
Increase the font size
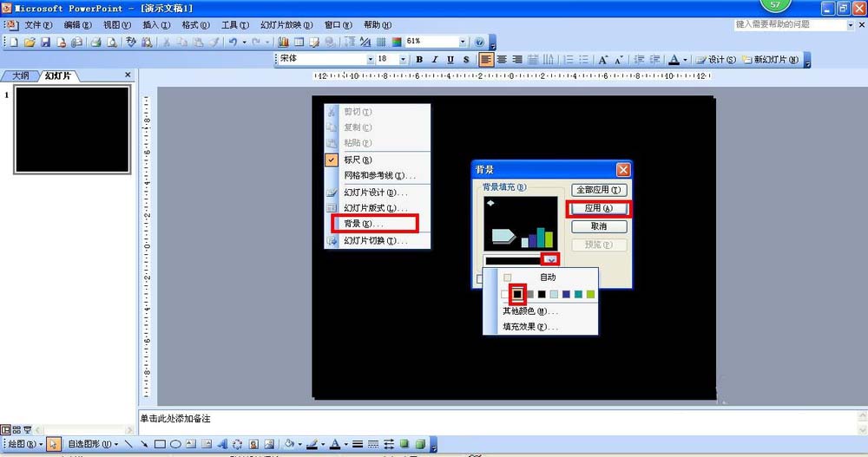603,59
